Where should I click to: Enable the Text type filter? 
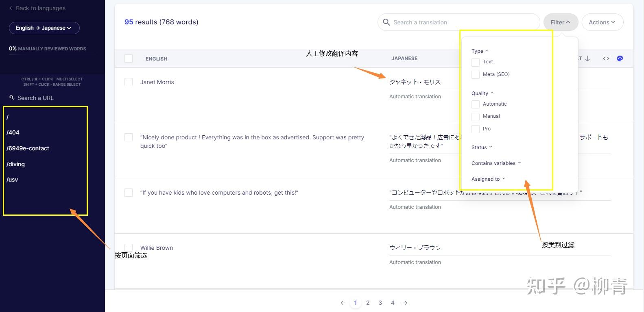click(475, 62)
